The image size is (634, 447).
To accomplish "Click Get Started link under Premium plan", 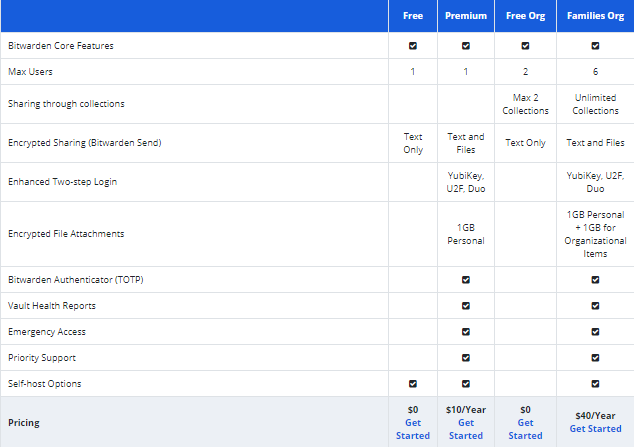I will [466, 429].
